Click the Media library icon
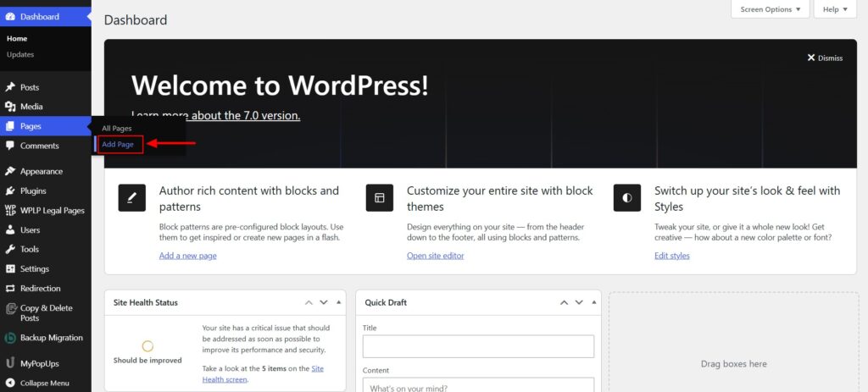 (10, 107)
